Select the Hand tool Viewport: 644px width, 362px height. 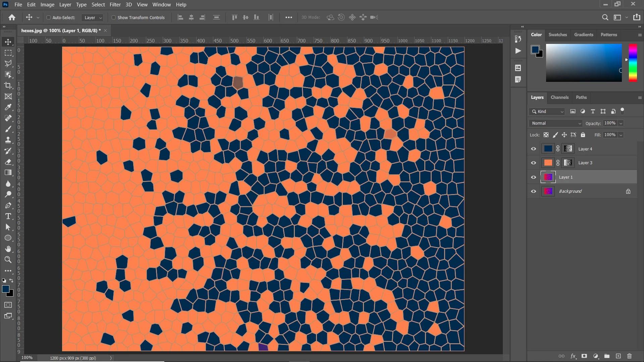point(8,249)
